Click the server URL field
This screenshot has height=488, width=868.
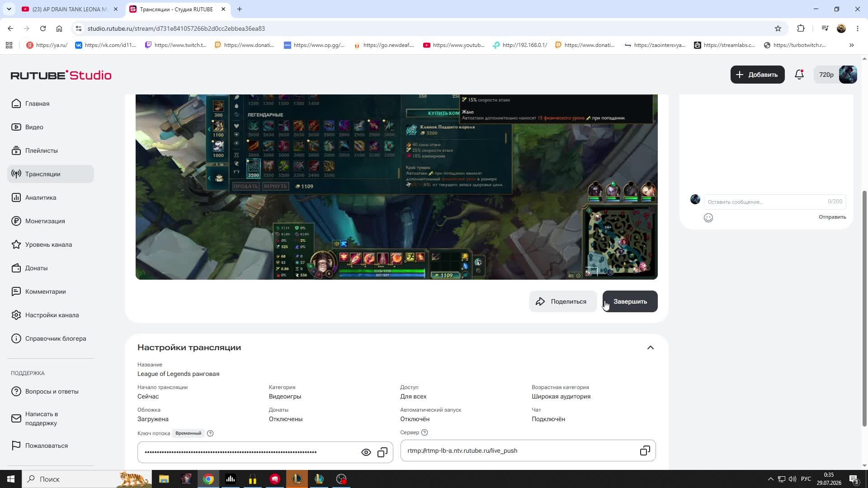tap(528, 450)
